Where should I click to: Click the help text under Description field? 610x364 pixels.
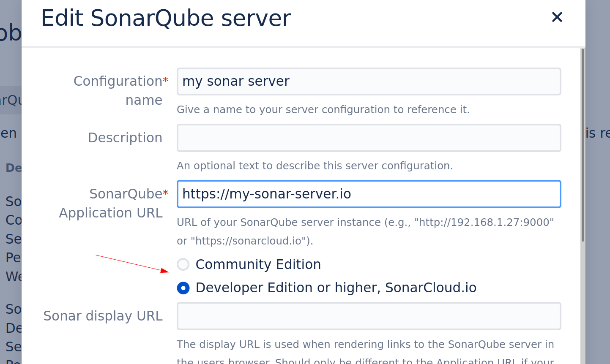(315, 166)
